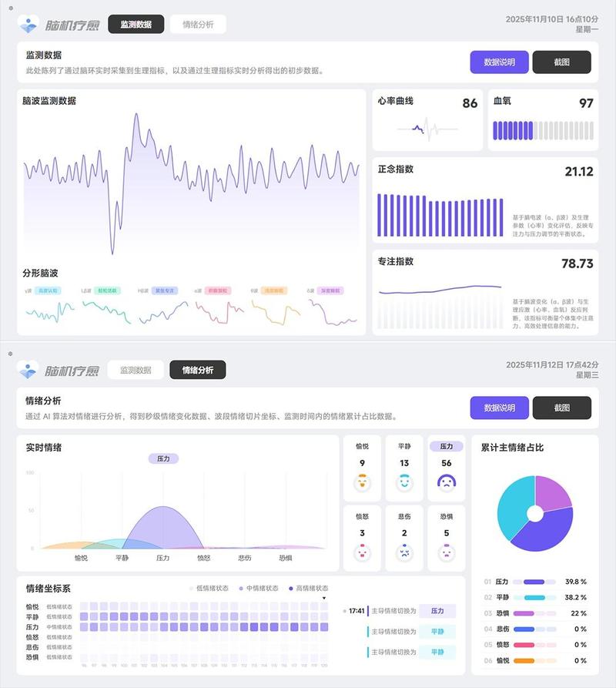This screenshot has width=616, height=688.
Task: Click the 压力 count 56 in emotion card
Action: point(447,463)
